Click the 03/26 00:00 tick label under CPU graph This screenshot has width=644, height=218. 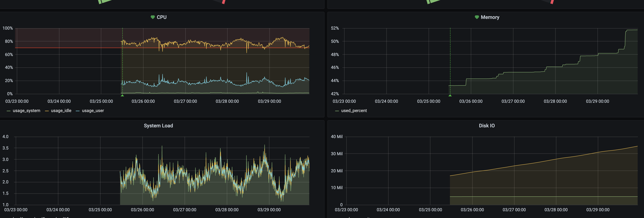point(143,101)
